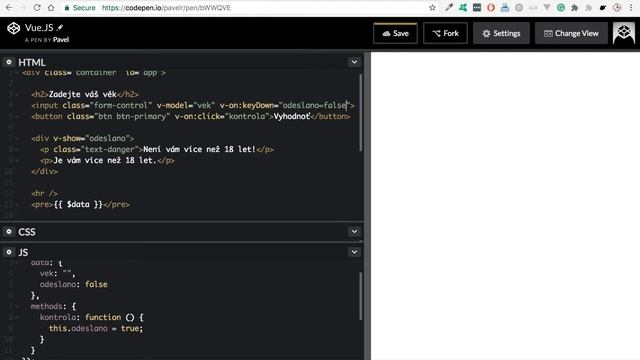The height and width of the screenshot is (360, 640).
Task: Open CSS editor settings gear
Action: [9, 231]
